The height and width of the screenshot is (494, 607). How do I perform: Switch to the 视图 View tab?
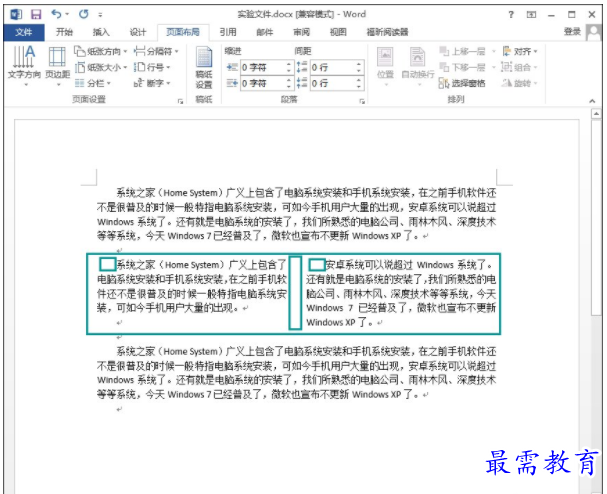[338, 32]
